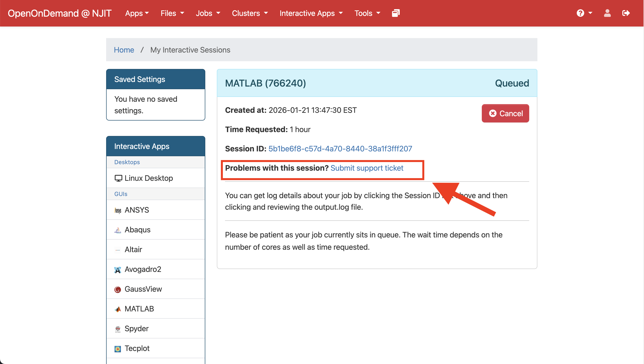Open the Tecplot app icon
The image size is (644, 364).
coord(118,349)
